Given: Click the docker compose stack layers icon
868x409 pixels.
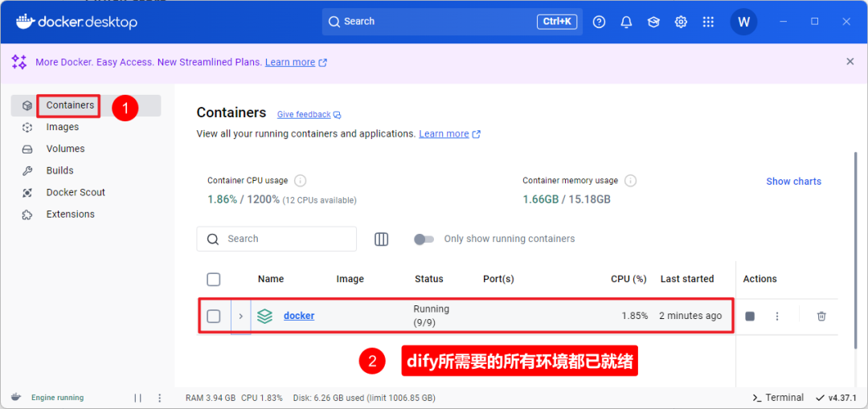Looking at the screenshot, I should (265, 316).
